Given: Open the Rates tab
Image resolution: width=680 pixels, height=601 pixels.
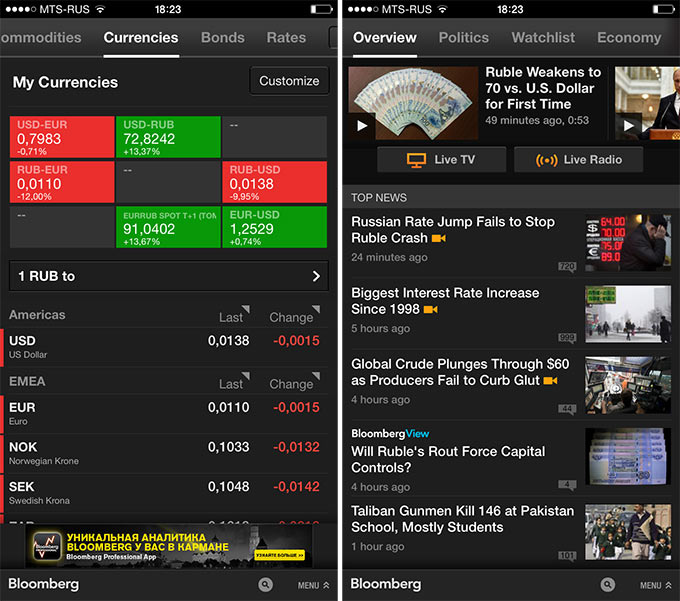Looking at the screenshot, I should click(286, 38).
